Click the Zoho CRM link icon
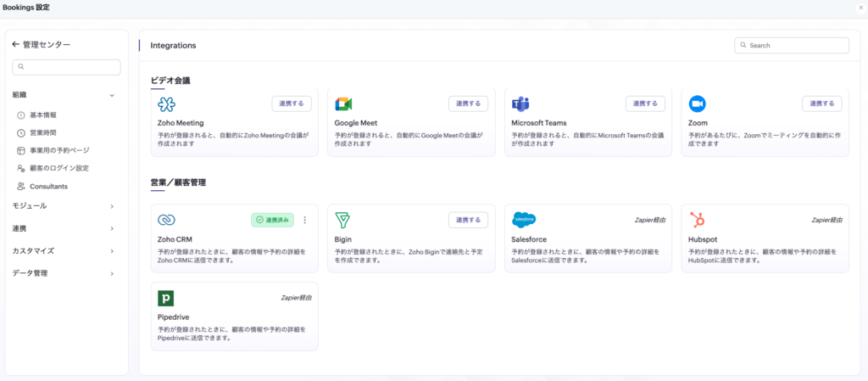 pos(167,221)
